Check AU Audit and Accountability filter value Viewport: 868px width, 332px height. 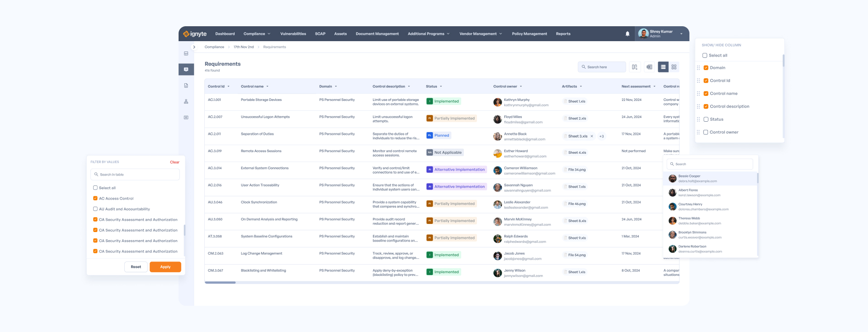[95, 209]
